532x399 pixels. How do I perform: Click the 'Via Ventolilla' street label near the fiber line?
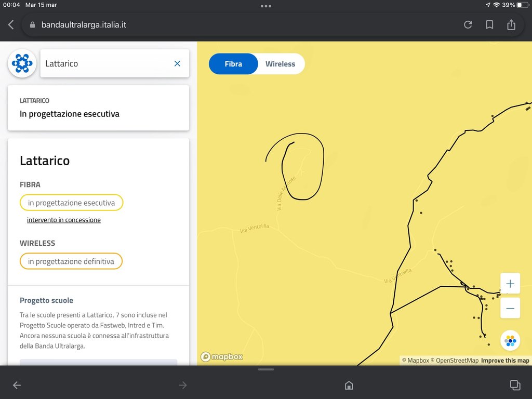coord(397,275)
